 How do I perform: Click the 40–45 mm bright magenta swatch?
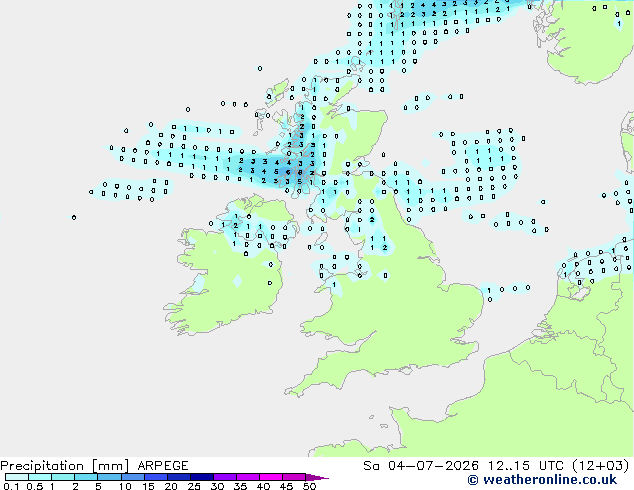tap(271, 477)
